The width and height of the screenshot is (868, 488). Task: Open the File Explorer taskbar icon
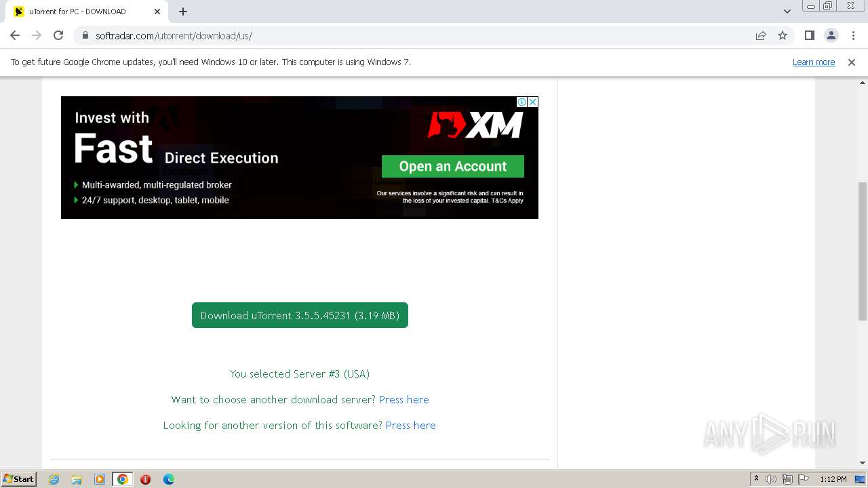(77, 479)
